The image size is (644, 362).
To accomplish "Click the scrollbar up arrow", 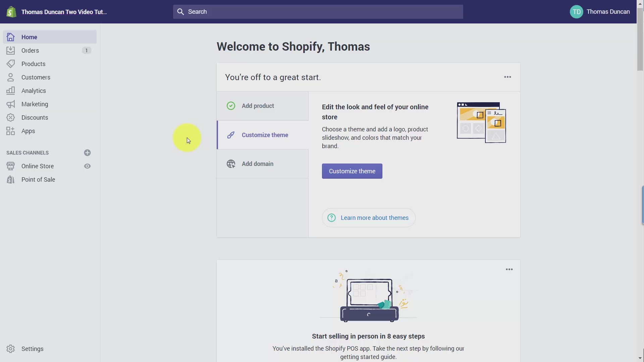I will point(640,3).
